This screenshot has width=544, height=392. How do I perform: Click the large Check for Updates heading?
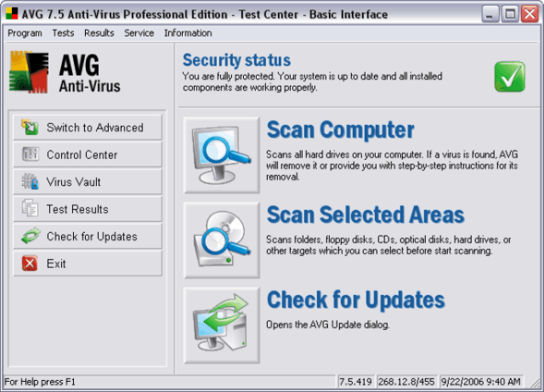(x=355, y=299)
